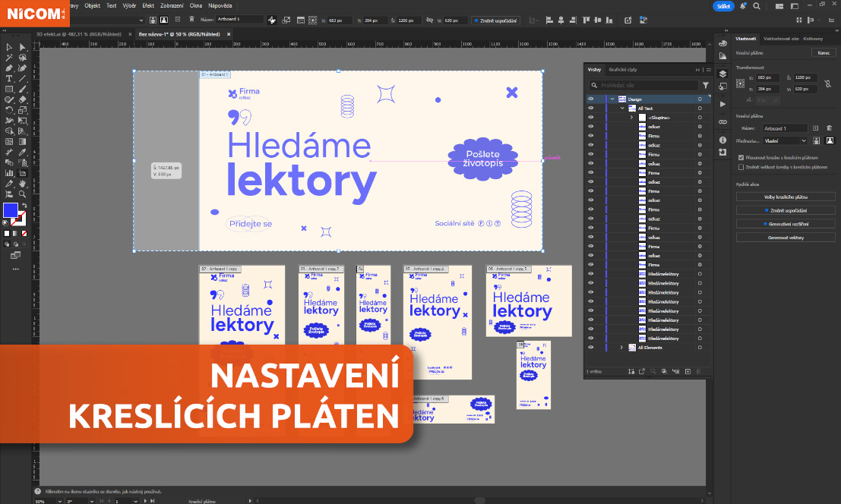Select the Lasso tool
This screenshot has height=504, width=841.
point(23,58)
